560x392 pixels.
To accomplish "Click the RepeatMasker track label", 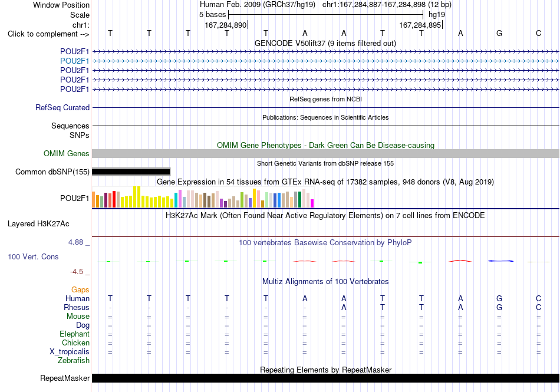I will pyautogui.click(x=65, y=378).
